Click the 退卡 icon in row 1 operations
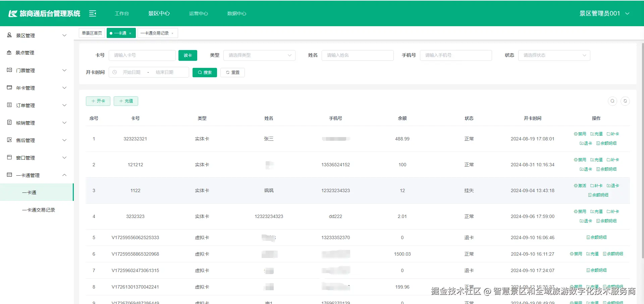The height and width of the screenshot is (304, 644). point(585,143)
